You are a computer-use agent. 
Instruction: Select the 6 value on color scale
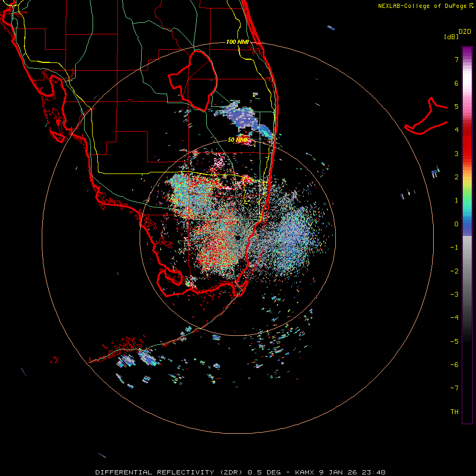click(x=456, y=83)
